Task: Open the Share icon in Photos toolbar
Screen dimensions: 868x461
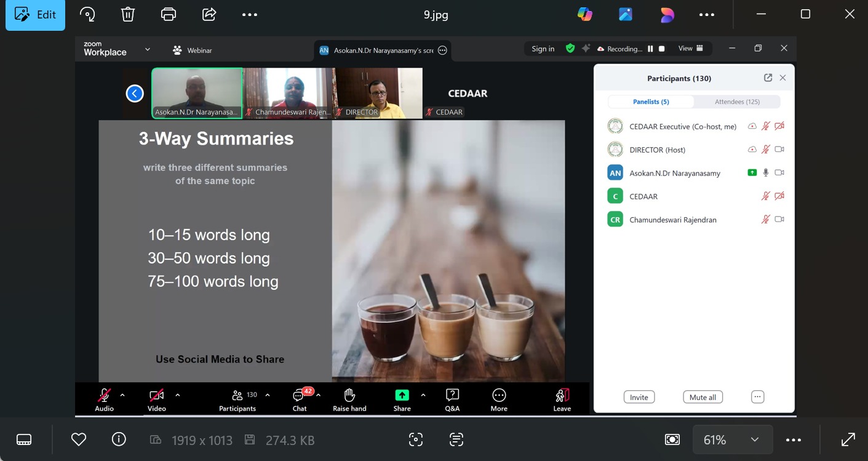Action: (209, 14)
